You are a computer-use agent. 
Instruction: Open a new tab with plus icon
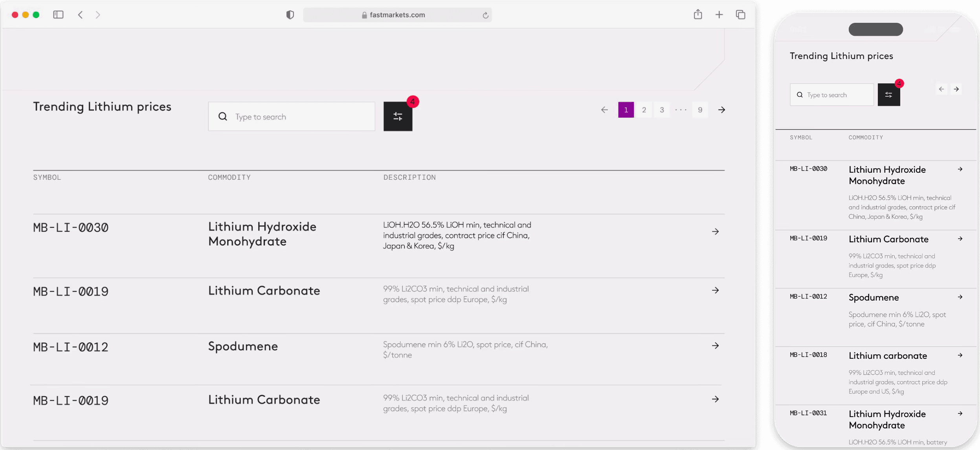719,15
